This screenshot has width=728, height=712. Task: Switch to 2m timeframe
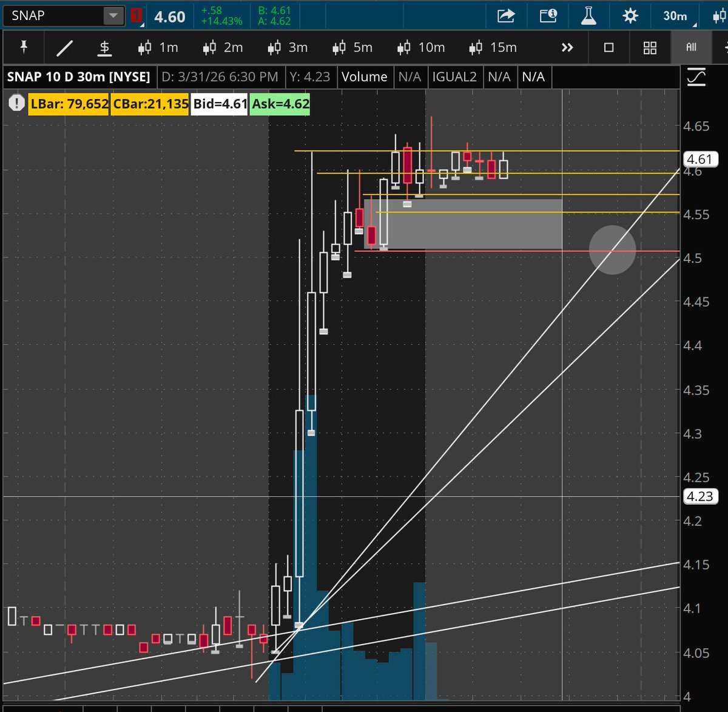tap(223, 47)
